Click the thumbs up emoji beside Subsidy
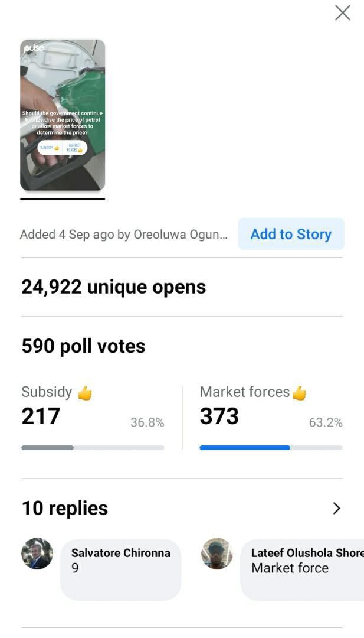 point(84,392)
